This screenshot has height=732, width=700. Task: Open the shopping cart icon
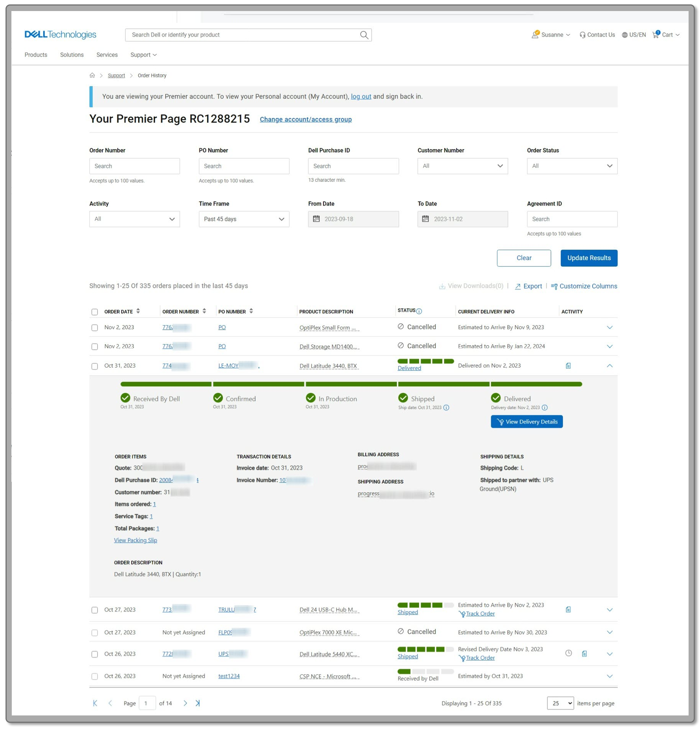click(x=656, y=34)
